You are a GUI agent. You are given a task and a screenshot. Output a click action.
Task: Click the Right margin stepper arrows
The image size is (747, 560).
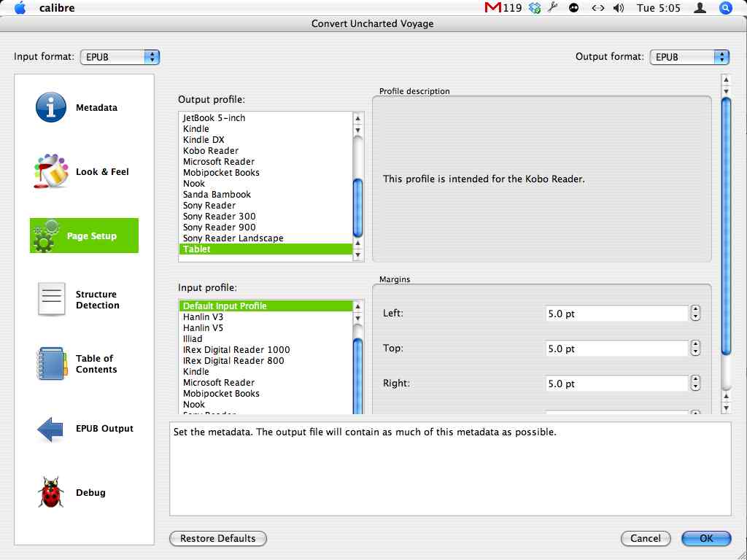click(695, 384)
